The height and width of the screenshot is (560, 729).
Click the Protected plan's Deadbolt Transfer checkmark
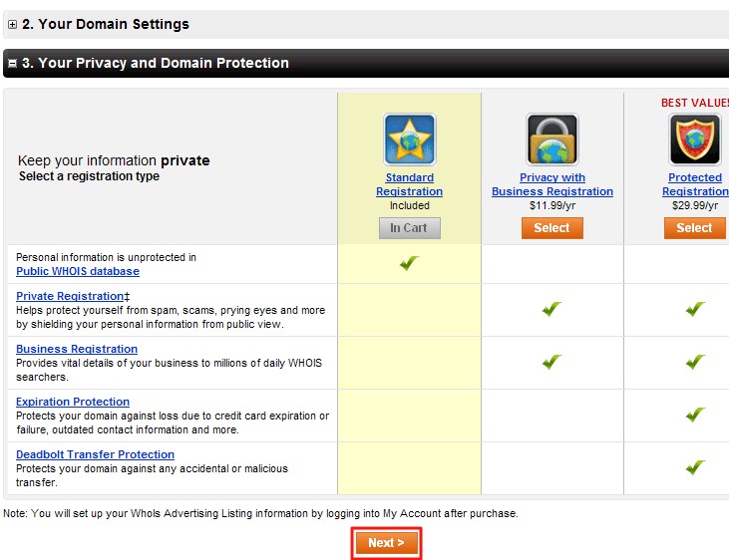pyautogui.click(x=695, y=467)
